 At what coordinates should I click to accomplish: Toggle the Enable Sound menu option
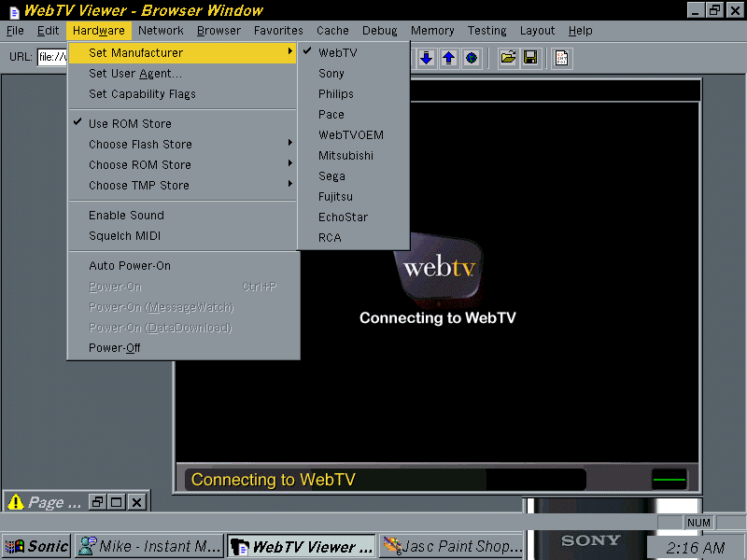[x=126, y=215]
